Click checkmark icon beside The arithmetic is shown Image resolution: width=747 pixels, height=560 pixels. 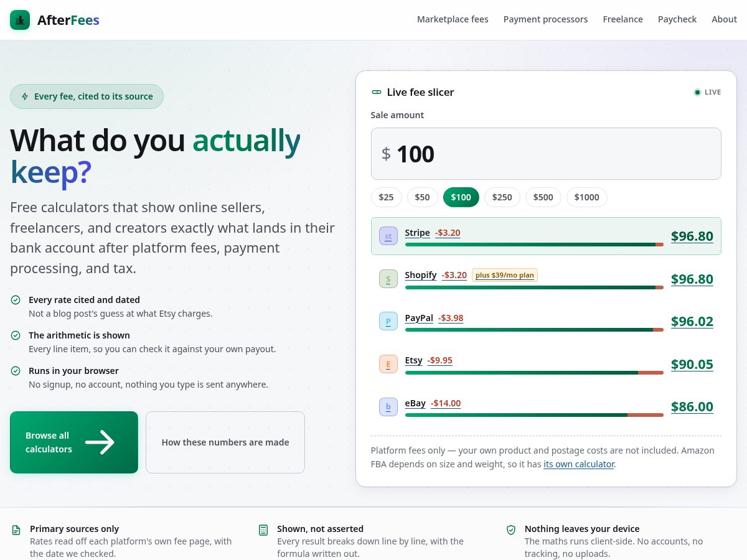coord(16,335)
